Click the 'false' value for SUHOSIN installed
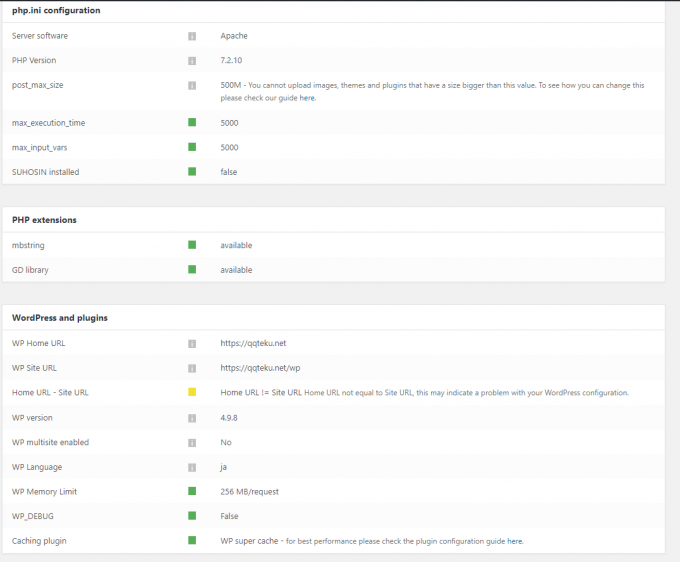The image size is (680, 562). (229, 172)
